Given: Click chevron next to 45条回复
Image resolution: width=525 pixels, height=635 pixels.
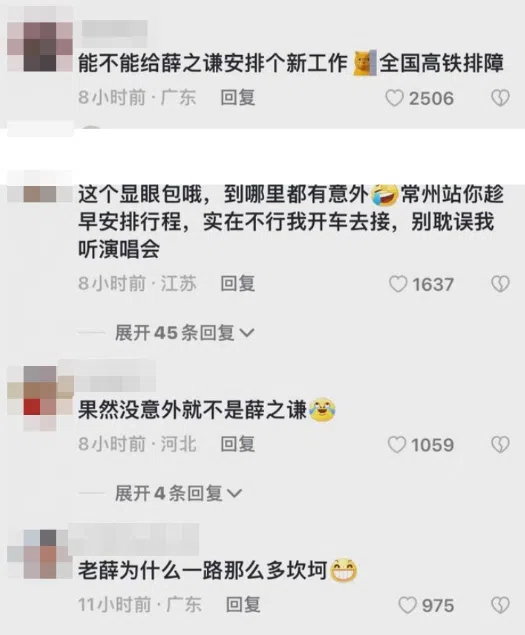Looking at the screenshot, I should click(247, 333).
